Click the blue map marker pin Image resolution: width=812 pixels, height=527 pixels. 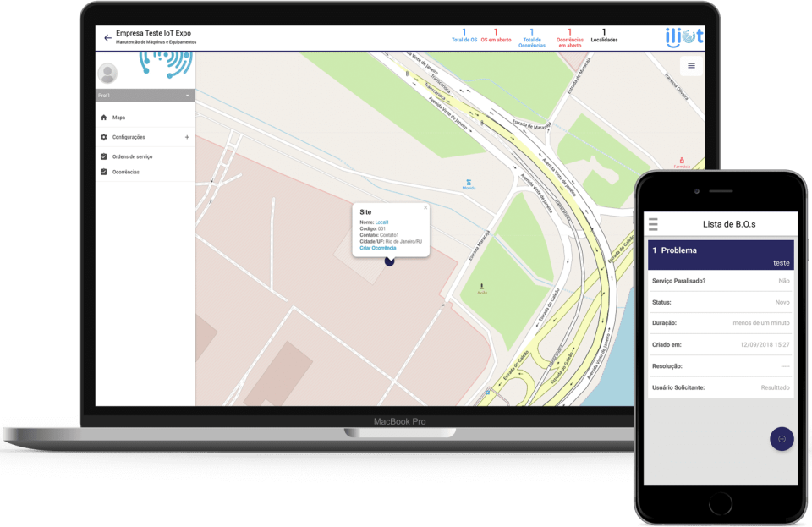(x=389, y=262)
